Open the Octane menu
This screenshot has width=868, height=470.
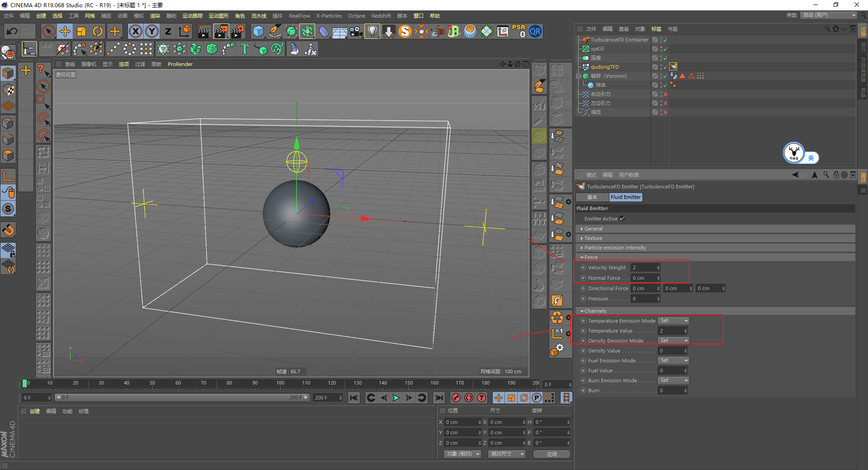(x=357, y=16)
